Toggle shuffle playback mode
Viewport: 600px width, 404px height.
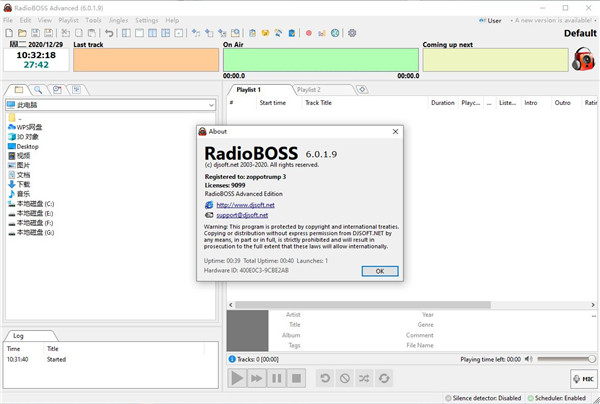[x=364, y=378]
